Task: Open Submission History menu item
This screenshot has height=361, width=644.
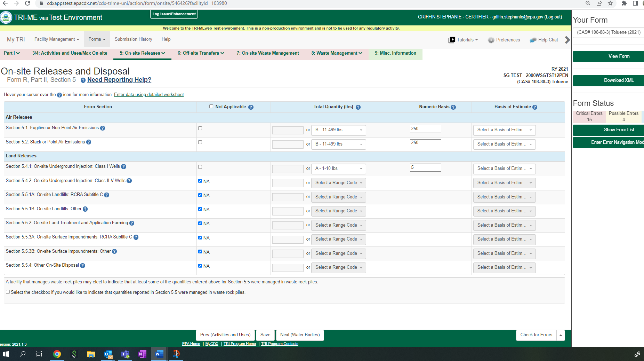Action: tap(133, 39)
